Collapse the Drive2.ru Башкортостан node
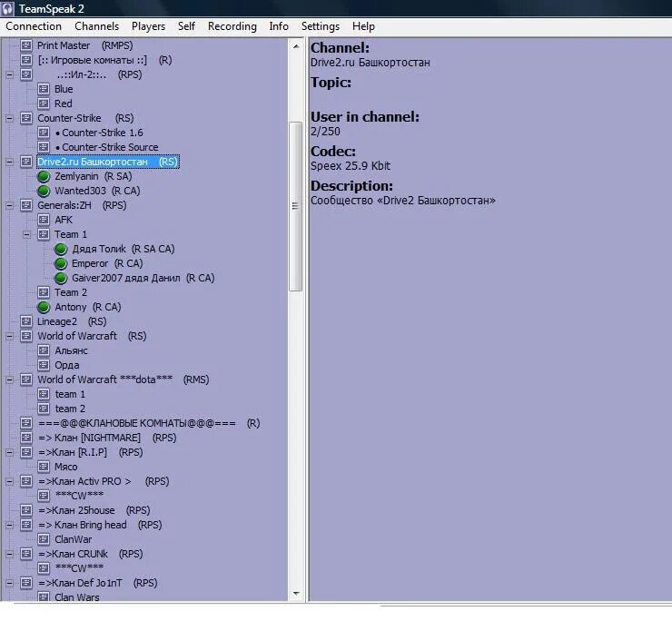Image resolution: width=672 pixels, height=621 pixels. (9, 162)
